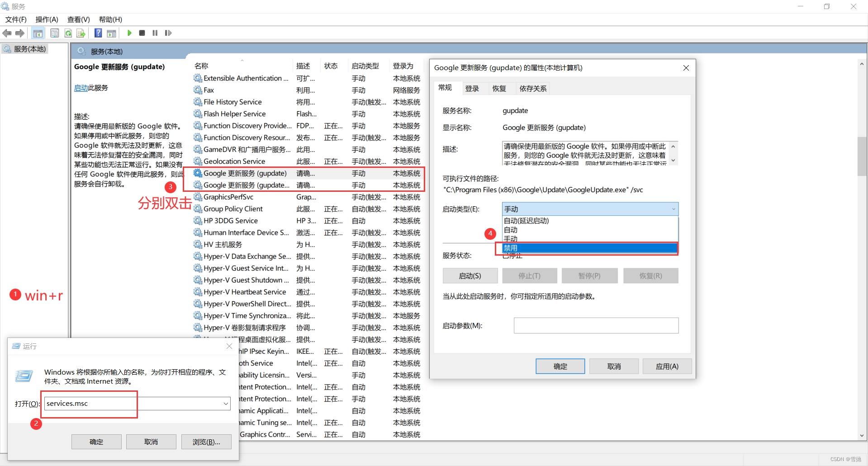Select the Extensible Authentication ... service row

coord(308,78)
